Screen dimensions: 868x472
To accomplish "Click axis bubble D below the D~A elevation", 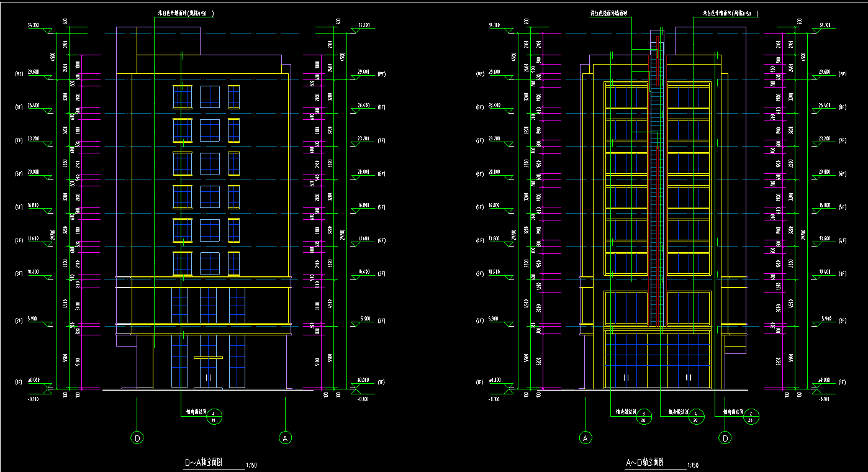I will (x=137, y=438).
